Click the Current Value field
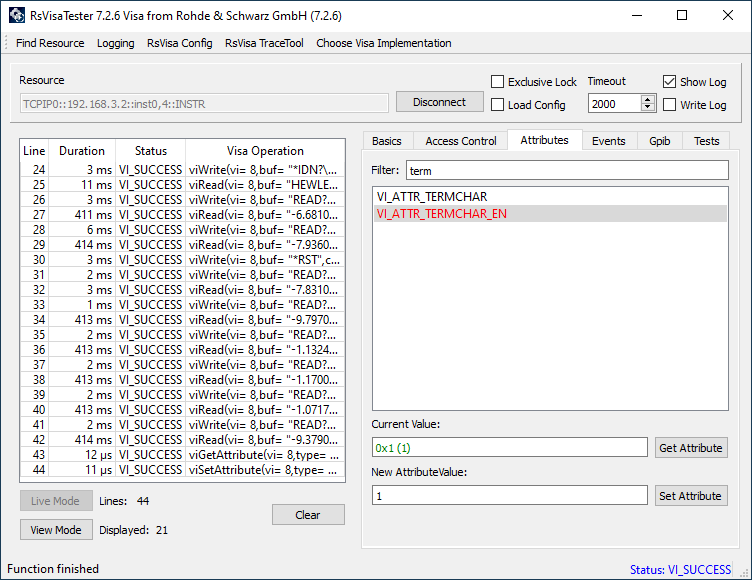Screen dimensions: 752x580 509,448
